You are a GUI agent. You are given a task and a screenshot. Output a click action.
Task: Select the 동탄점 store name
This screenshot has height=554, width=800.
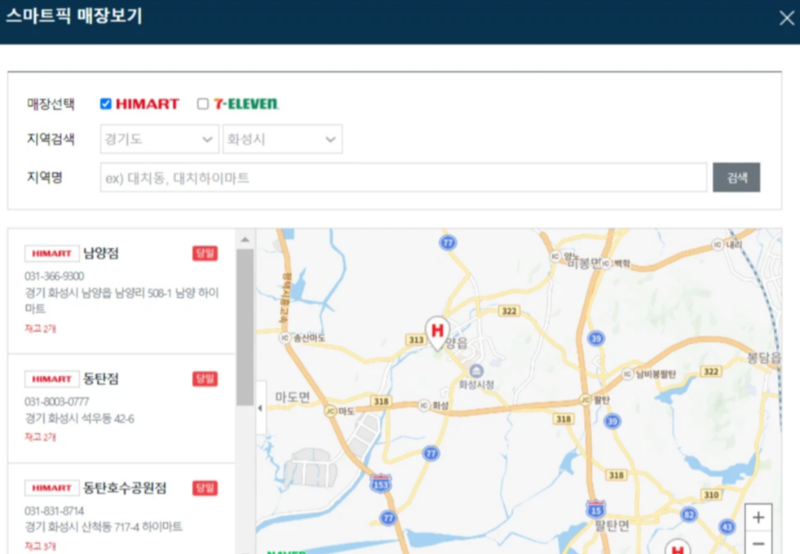[101, 379]
